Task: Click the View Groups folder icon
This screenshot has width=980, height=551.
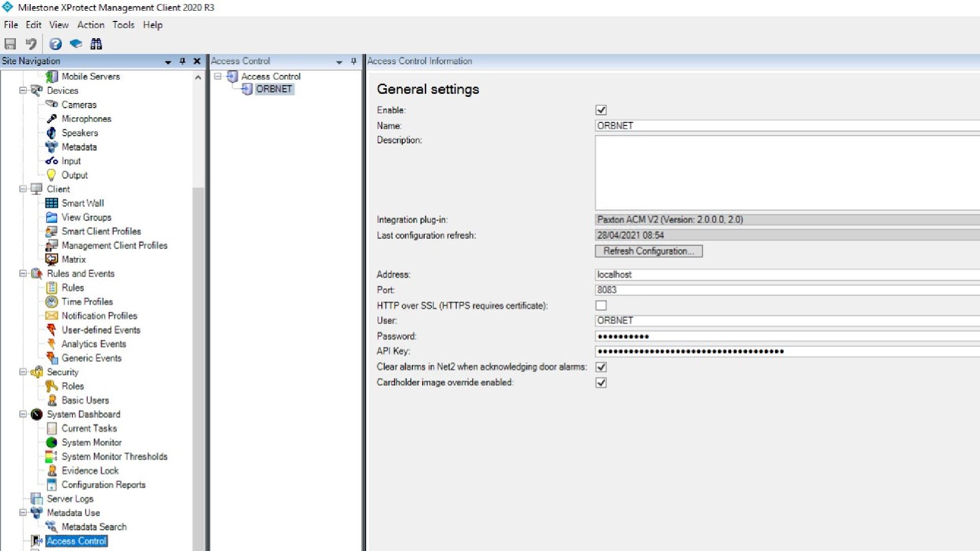Action: 52,217
